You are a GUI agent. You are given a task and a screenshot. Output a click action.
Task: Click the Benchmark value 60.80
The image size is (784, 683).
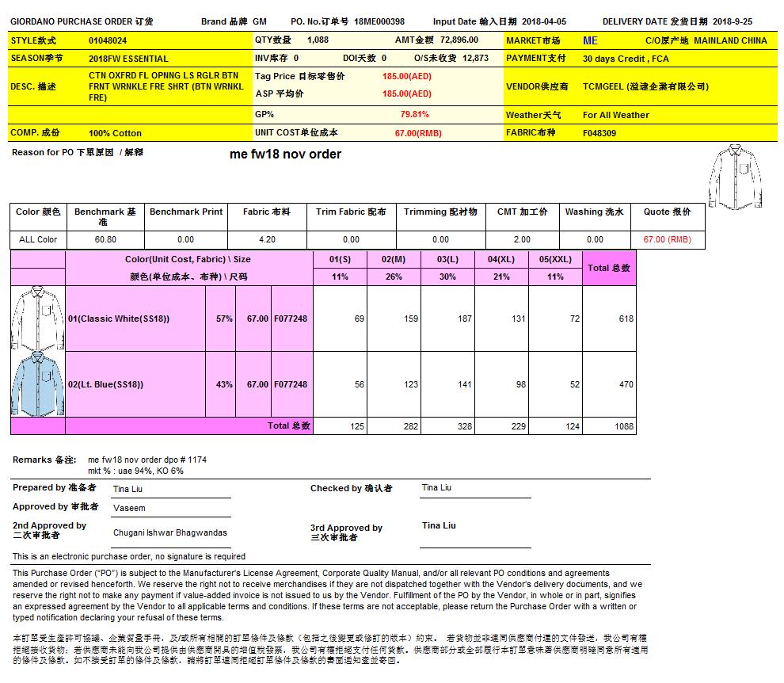(x=105, y=239)
